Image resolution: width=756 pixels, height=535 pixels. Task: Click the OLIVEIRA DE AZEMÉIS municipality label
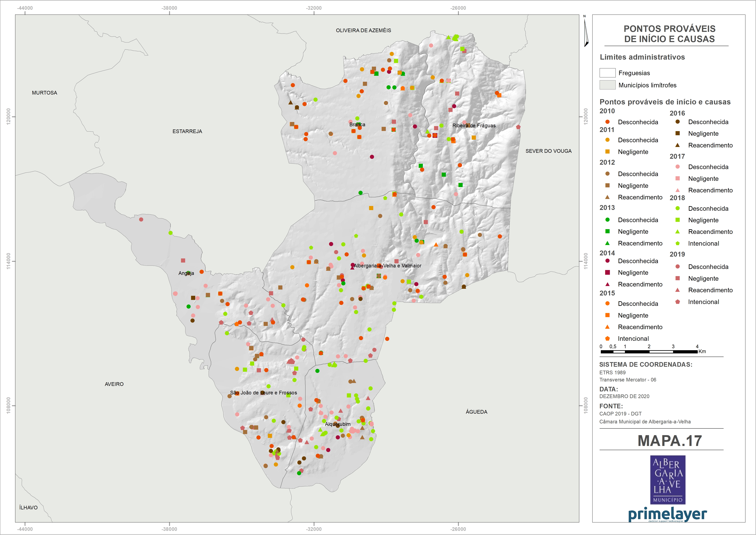[x=363, y=30]
